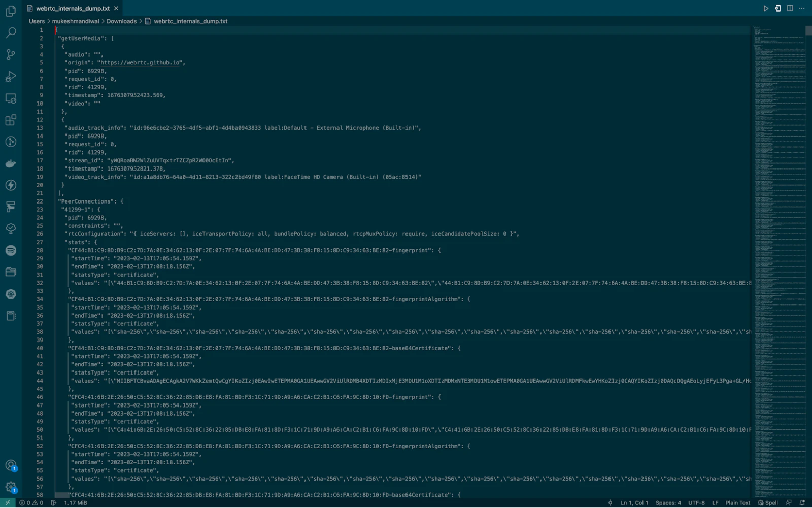Click the vertical scrollbar thumb
This screenshot has height=508, width=812.
pos(808,30)
